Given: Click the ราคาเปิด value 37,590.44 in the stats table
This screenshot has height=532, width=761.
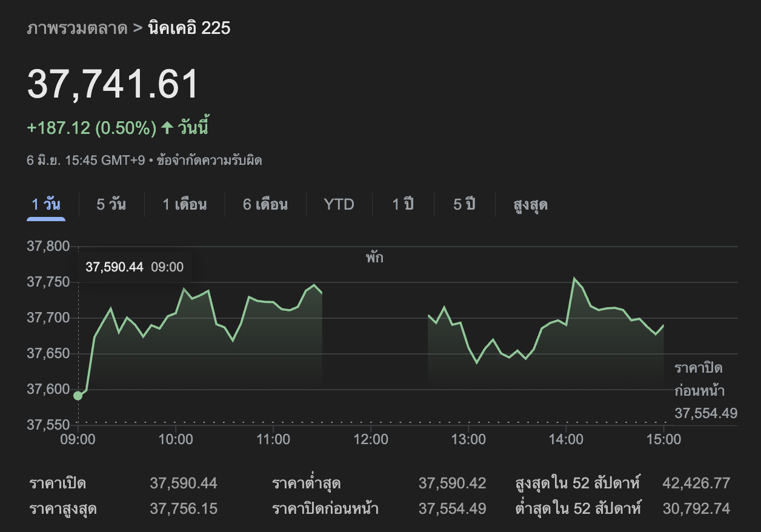Looking at the screenshot, I should click(184, 484).
